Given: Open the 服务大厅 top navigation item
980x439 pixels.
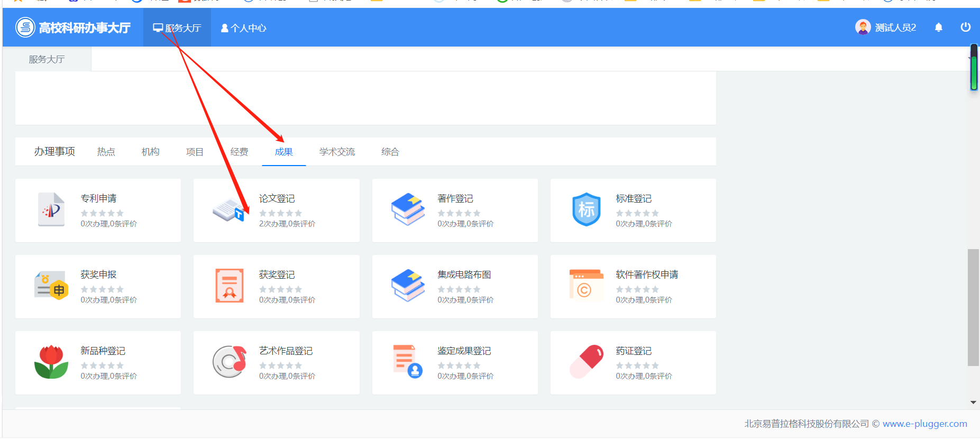Looking at the screenshot, I should [177, 28].
